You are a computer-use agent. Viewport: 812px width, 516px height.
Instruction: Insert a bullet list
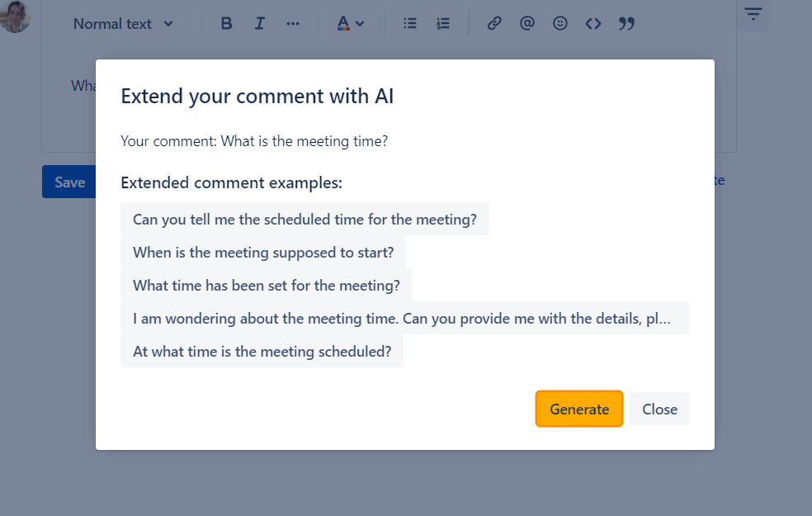pyautogui.click(x=410, y=24)
